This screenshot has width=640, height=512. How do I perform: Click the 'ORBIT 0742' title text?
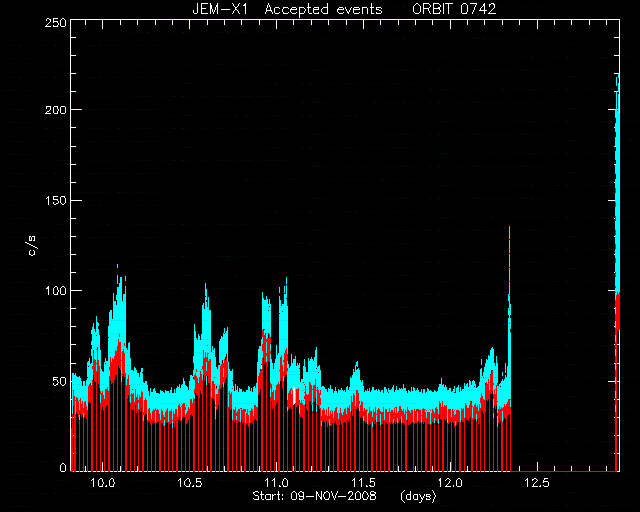tap(454, 9)
